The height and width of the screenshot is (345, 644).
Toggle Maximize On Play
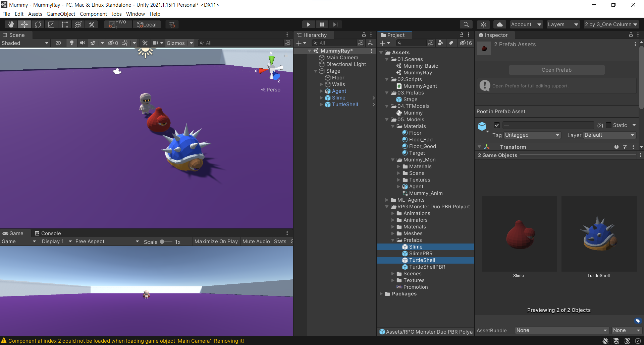[216, 241]
